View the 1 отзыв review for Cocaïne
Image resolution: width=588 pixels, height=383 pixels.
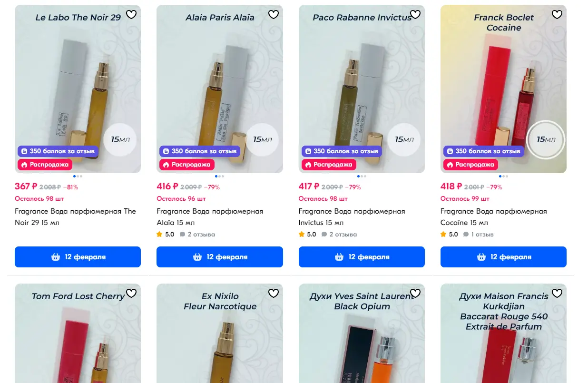coord(479,235)
